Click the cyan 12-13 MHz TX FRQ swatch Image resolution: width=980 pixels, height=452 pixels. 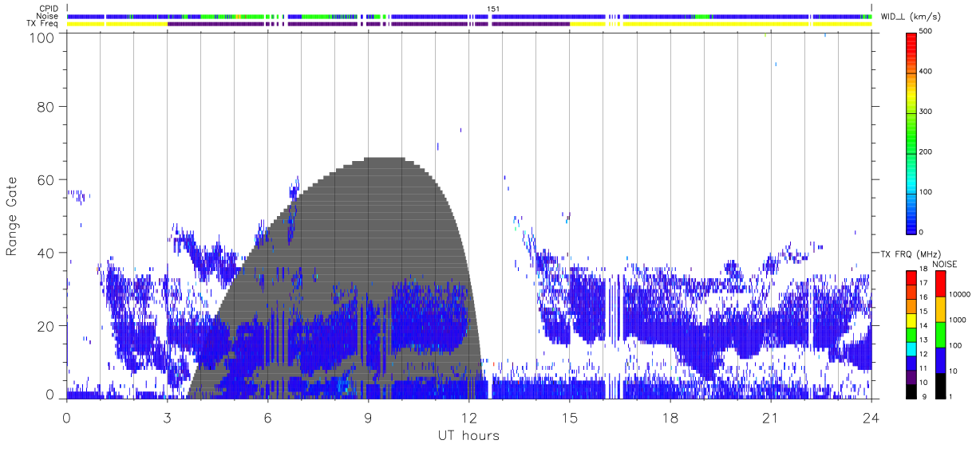point(911,348)
